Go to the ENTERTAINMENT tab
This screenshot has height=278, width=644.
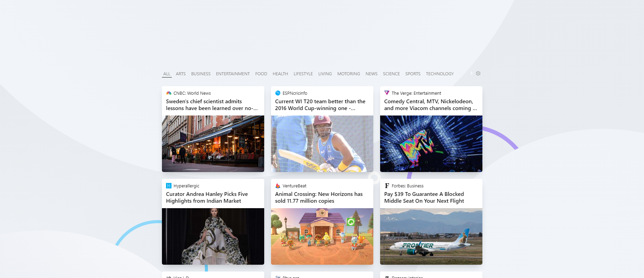(233, 74)
